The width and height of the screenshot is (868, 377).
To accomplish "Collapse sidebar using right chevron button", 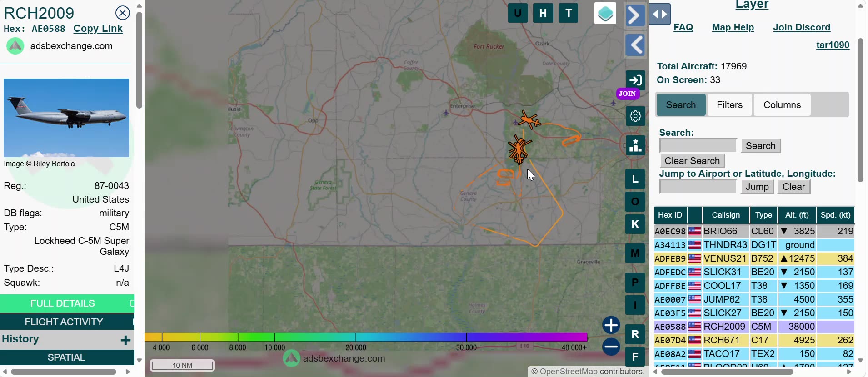I will click(x=635, y=15).
